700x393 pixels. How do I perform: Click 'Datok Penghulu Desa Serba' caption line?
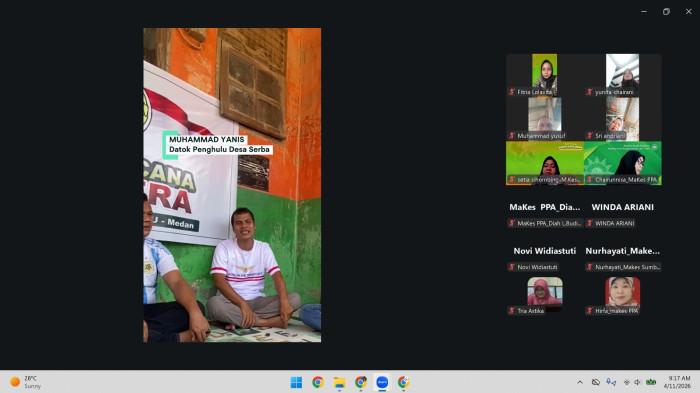(219, 150)
